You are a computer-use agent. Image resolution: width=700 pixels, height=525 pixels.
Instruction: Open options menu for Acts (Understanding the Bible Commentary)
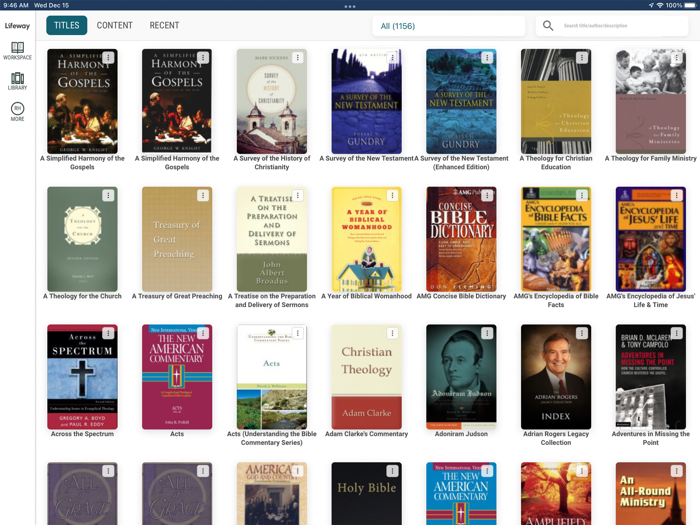(x=298, y=333)
